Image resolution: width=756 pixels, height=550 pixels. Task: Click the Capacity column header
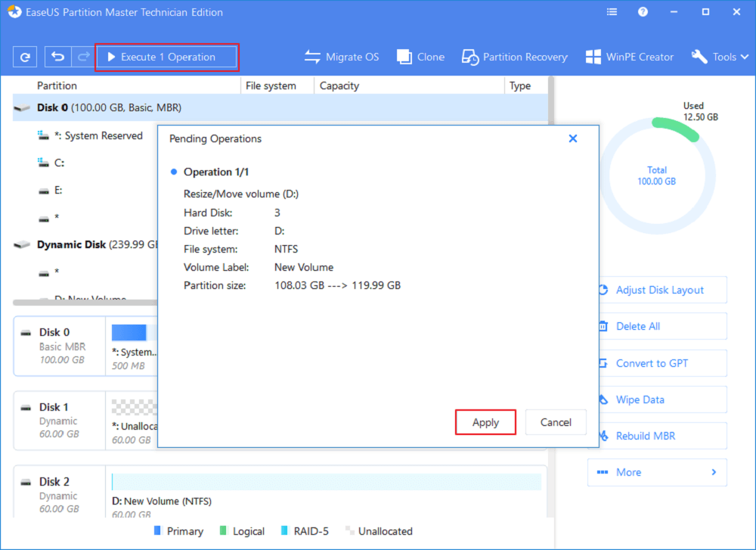pyautogui.click(x=339, y=85)
